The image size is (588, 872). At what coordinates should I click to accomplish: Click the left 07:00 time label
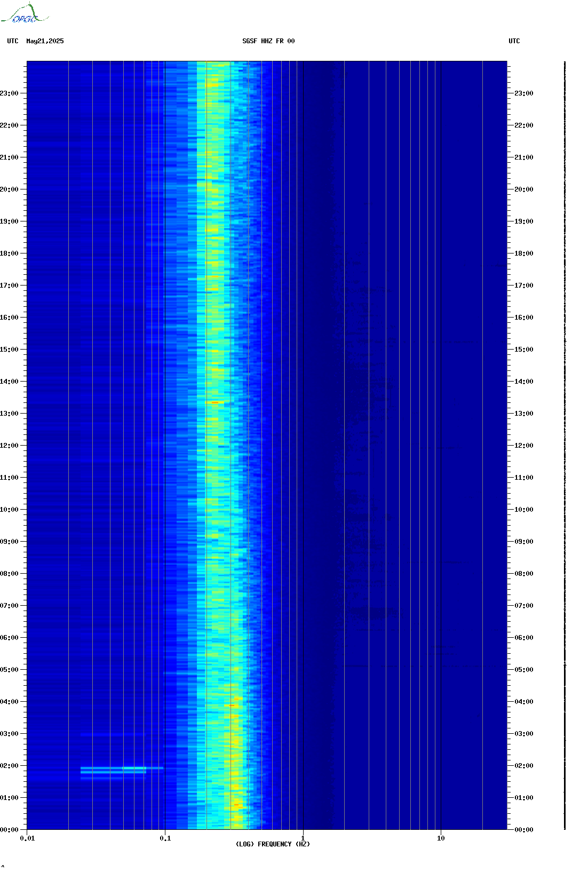tap(9, 606)
